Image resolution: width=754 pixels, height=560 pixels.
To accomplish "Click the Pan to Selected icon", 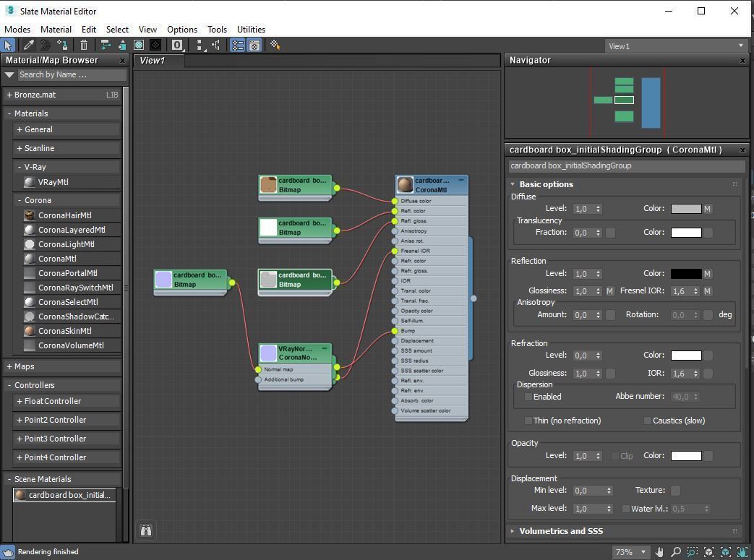I will coord(742,552).
